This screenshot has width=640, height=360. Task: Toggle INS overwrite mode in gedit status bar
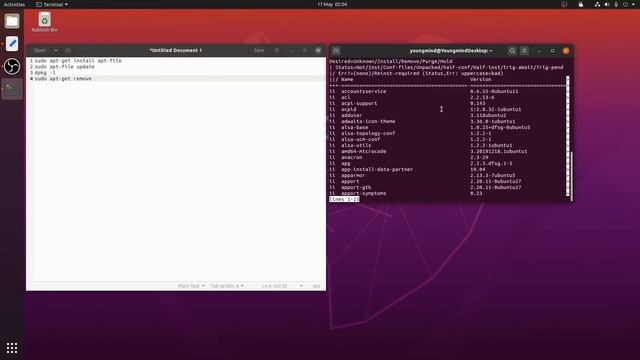click(x=316, y=286)
